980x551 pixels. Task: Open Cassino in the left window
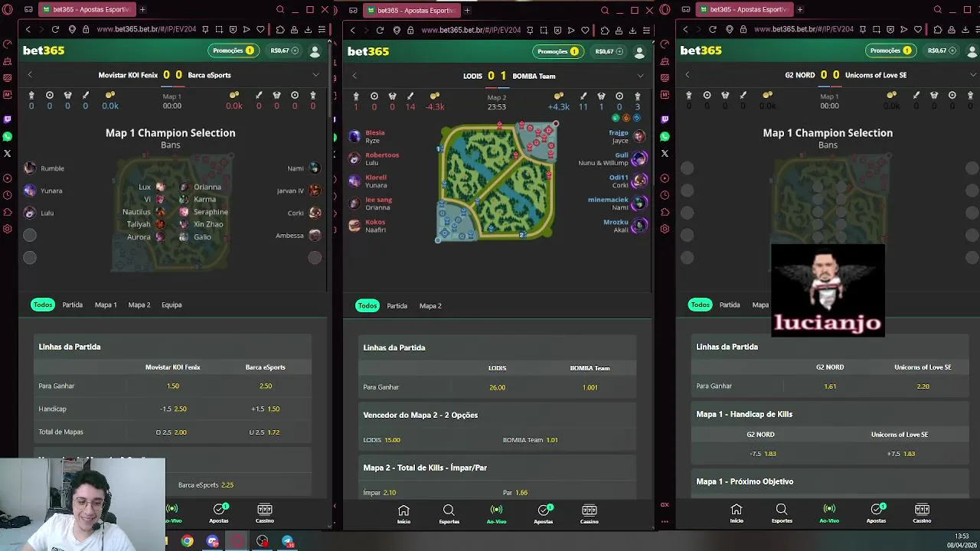(x=264, y=514)
